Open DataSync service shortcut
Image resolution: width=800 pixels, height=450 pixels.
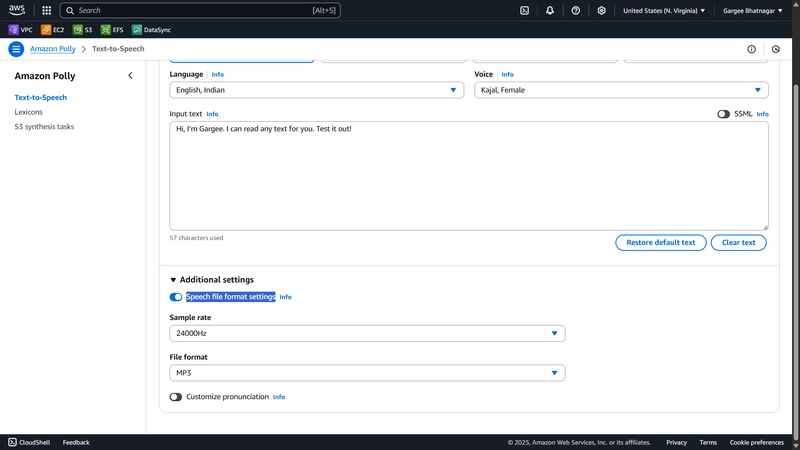pos(151,30)
